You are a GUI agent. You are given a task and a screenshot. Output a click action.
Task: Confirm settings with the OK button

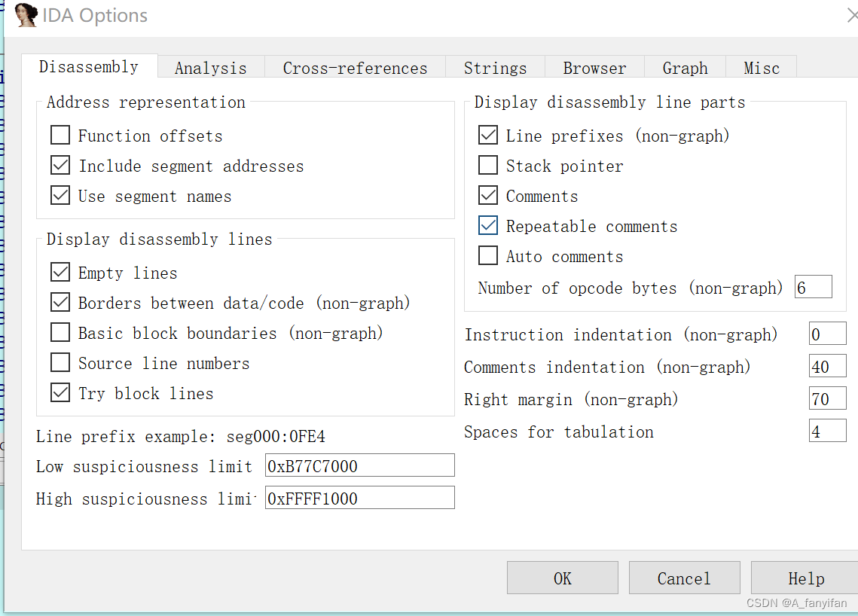point(563,578)
